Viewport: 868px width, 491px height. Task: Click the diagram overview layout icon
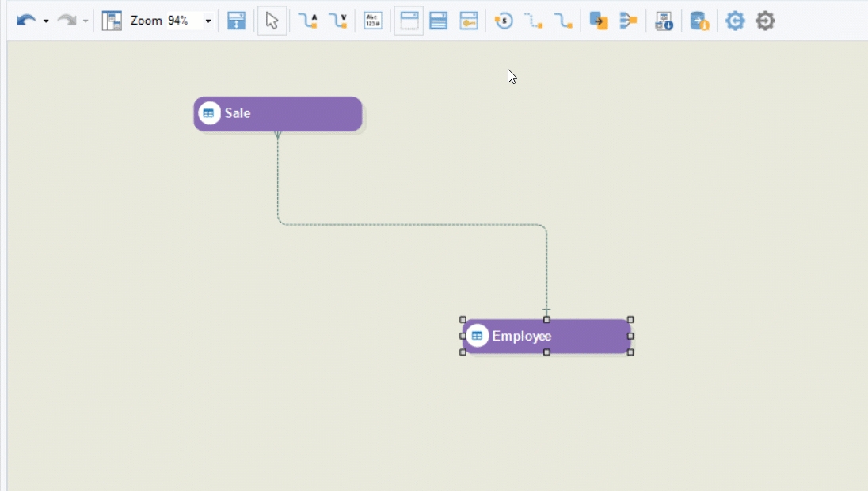(112, 21)
